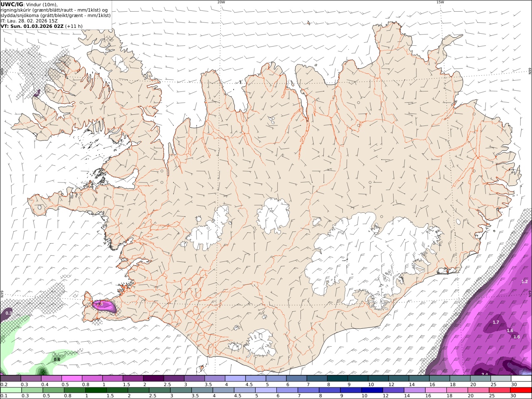Viewport: 532px width, 399px height.
Task: Click the valid time 'VT: Sun. 01.03.2026 02Z'
Action: (32, 26)
